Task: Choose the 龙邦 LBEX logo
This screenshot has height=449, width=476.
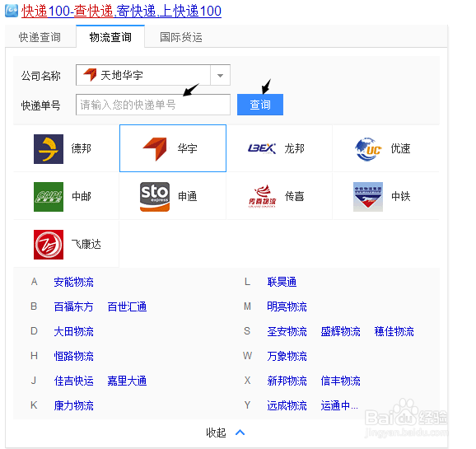Action: point(262,148)
